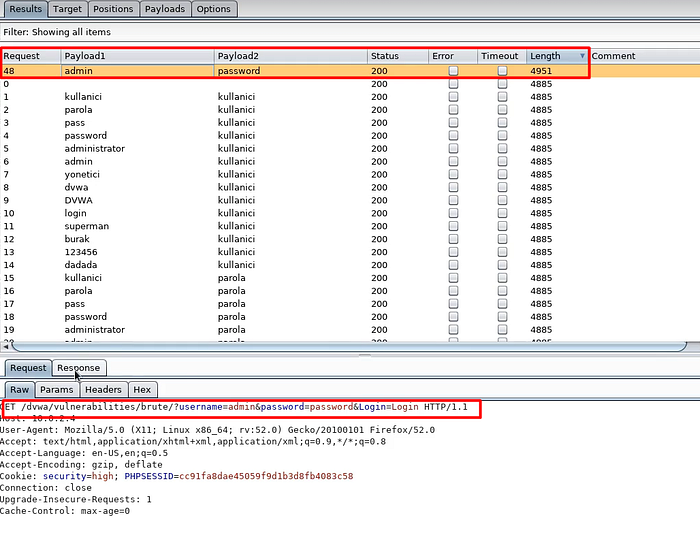Toggle Timeout checkbox for request 2

tap(503, 110)
